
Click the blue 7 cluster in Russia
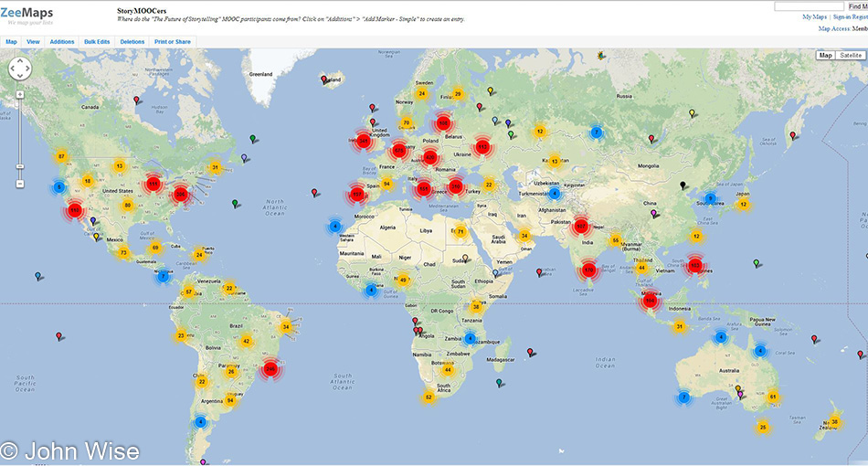tap(597, 132)
